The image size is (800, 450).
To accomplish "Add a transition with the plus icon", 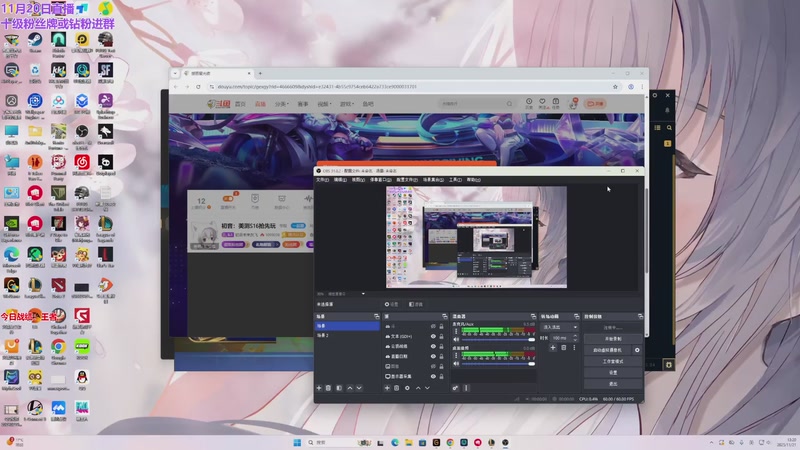I will [553, 348].
